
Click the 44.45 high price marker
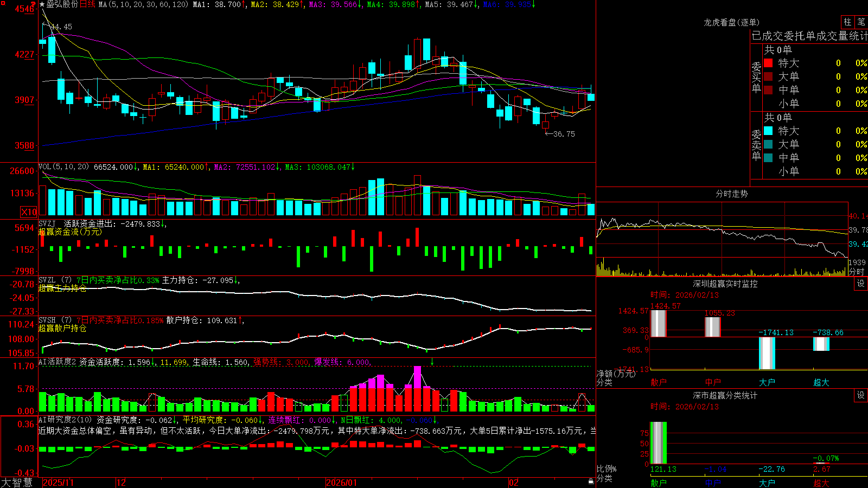pos(61,27)
